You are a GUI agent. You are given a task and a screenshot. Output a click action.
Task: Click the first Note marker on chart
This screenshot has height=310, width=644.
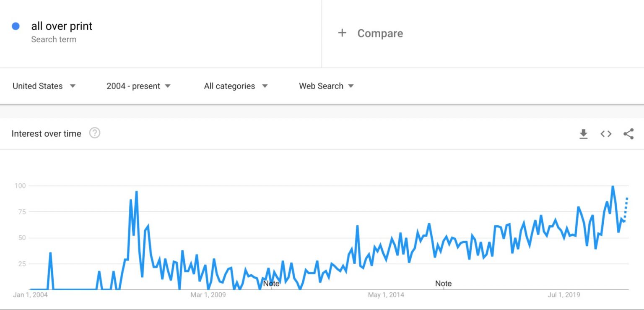pos(271,284)
